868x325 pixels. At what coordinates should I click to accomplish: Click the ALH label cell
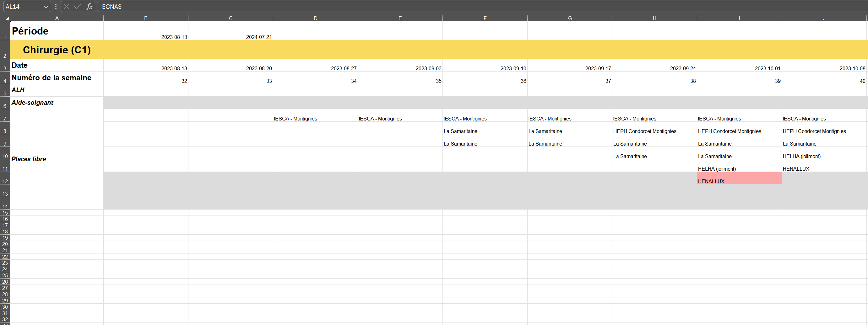pos(57,90)
